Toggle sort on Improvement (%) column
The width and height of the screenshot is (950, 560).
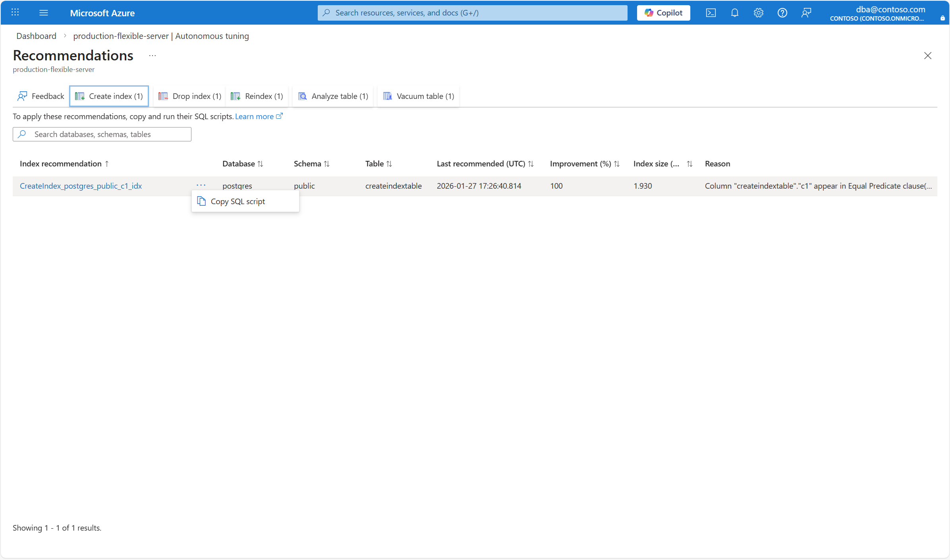coord(617,163)
